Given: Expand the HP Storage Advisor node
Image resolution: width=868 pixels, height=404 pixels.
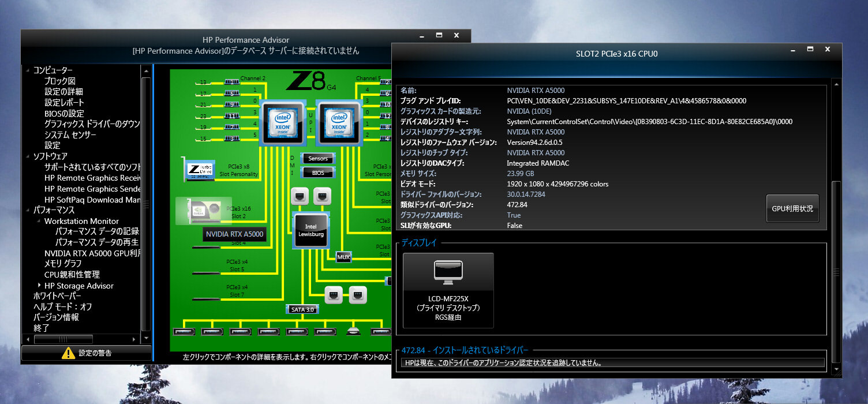Looking at the screenshot, I should (x=39, y=286).
